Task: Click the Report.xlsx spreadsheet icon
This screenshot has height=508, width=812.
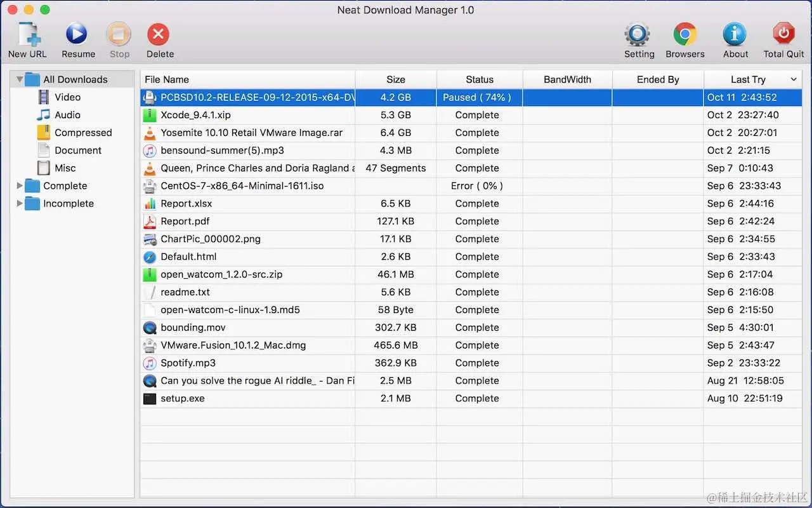Action: point(150,204)
